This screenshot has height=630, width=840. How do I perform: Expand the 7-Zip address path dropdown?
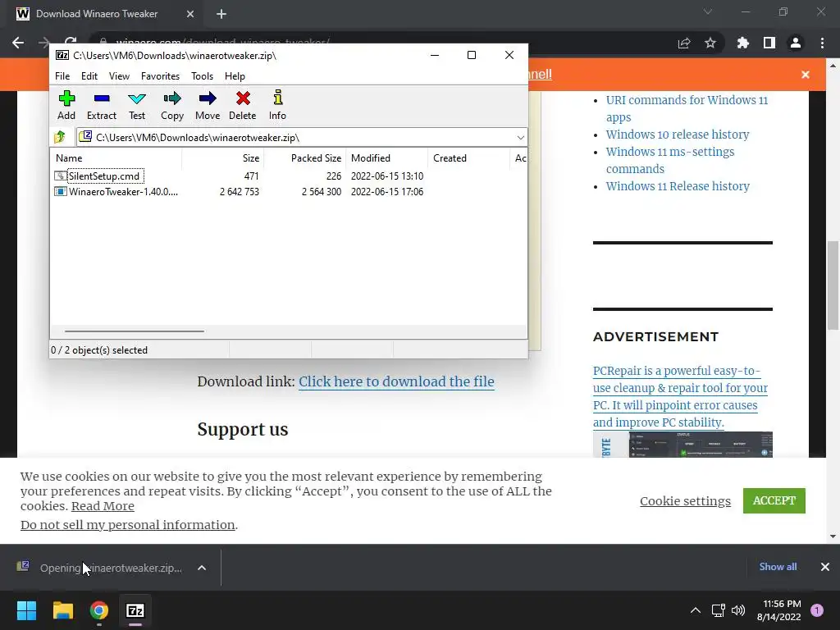pyautogui.click(x=520, y=138)
